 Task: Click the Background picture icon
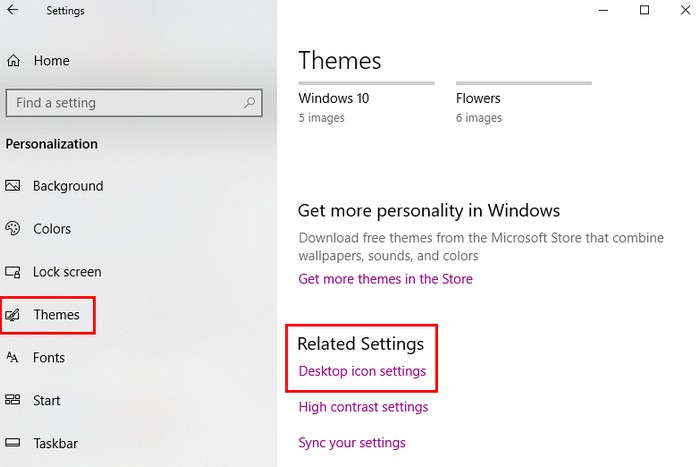click(13, 186)
